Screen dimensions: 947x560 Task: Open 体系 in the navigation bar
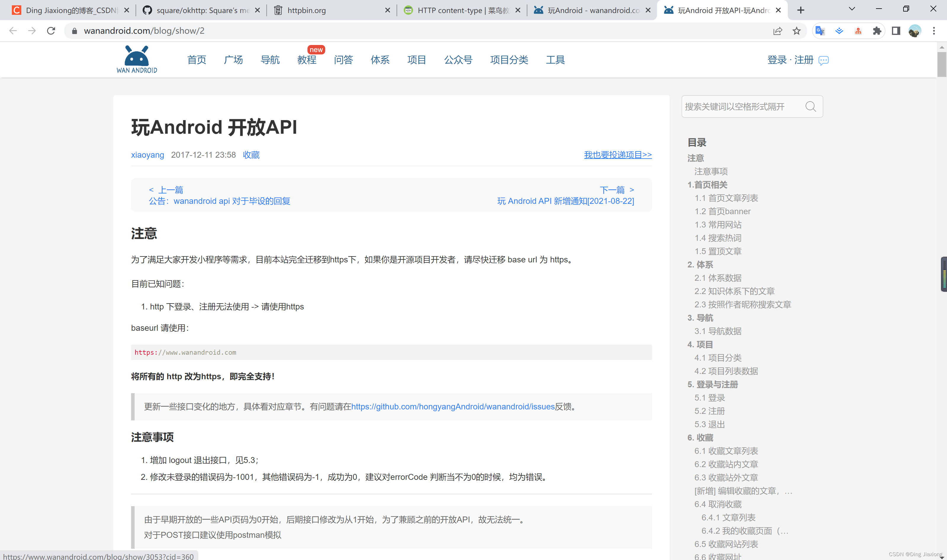[380, 60]
